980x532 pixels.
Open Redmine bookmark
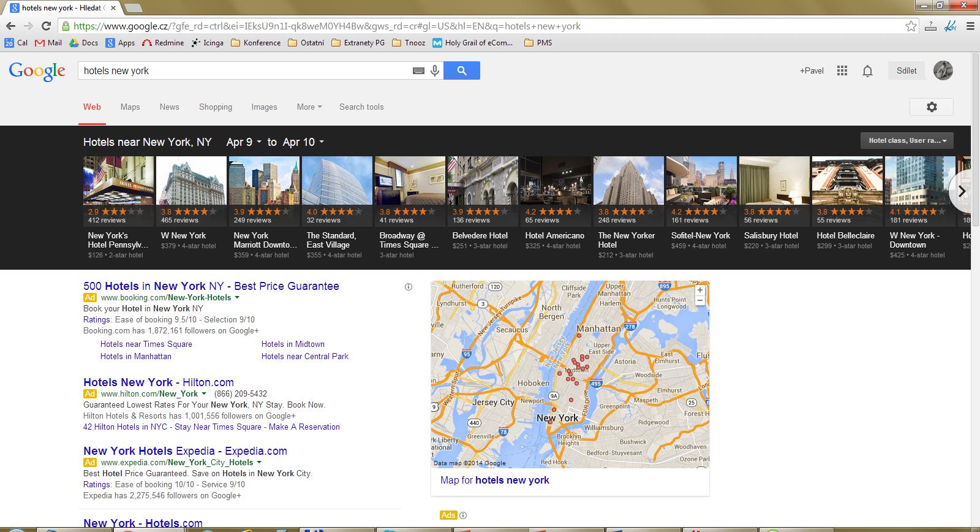tap(163, 43)
